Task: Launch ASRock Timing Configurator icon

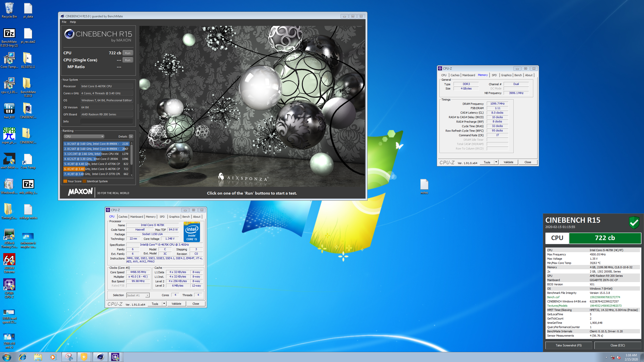Action: click(x=9, y=238)
